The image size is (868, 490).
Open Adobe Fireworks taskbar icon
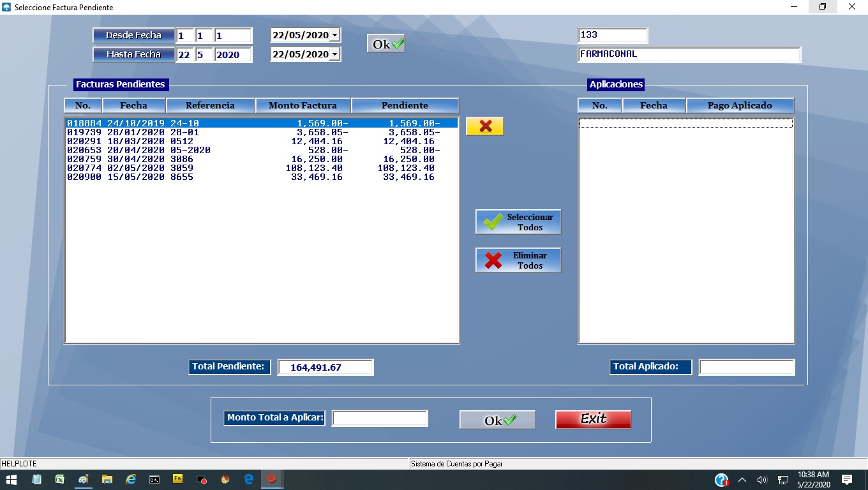point(178,479)
